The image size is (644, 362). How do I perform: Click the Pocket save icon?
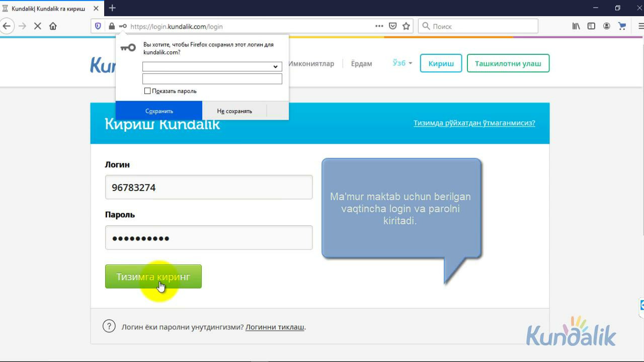(x=393, y=26)
